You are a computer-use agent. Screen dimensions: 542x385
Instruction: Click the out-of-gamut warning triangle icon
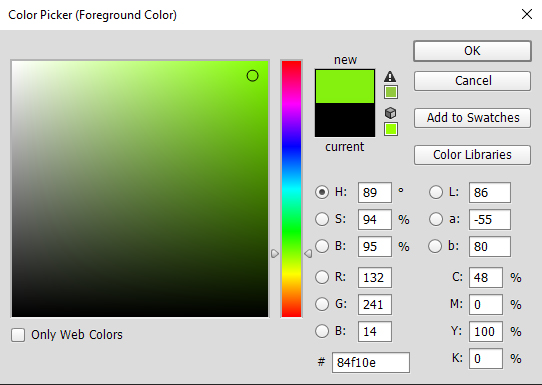(x=390, y=76)
